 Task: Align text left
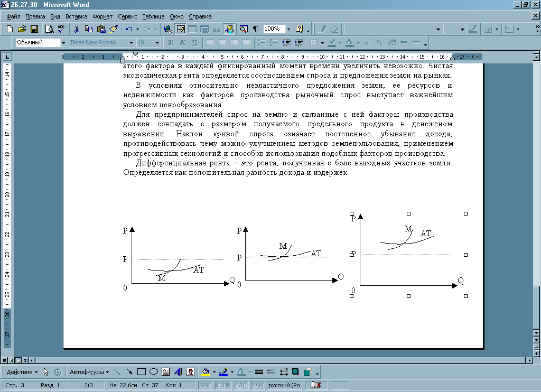pyautogui.click(x=210, y=43)
